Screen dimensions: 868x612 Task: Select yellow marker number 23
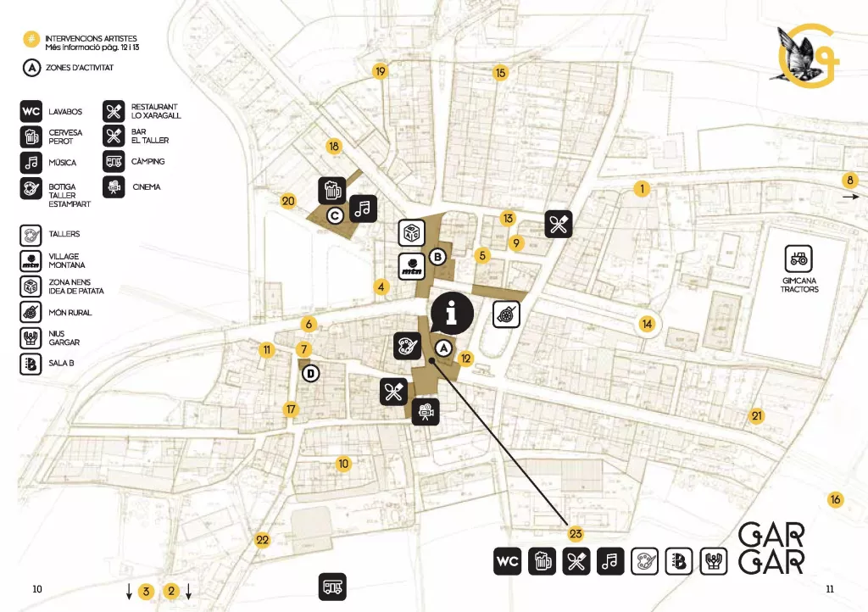click(x=576, y=533)
